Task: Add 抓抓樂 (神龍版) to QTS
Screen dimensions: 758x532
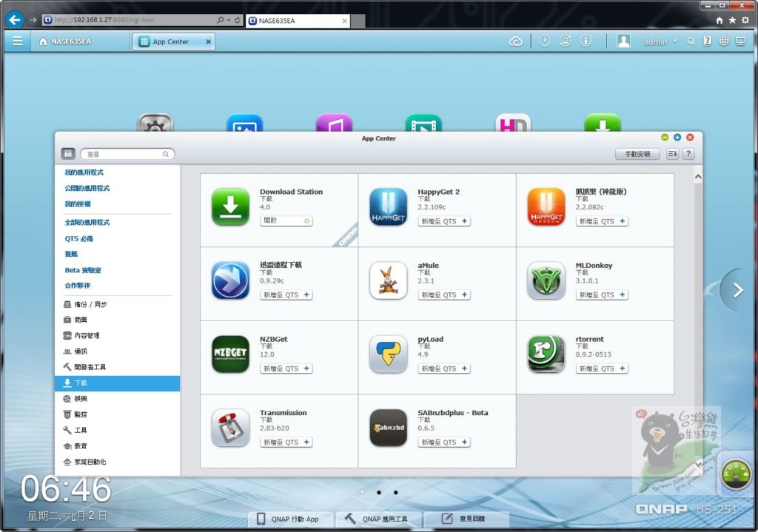Action: [x=602, y=221]
